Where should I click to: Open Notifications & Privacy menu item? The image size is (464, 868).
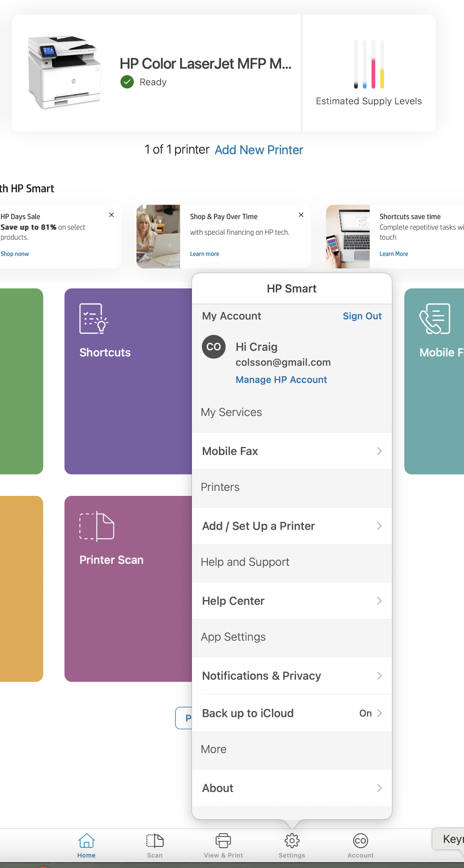[x=292, y=676]
